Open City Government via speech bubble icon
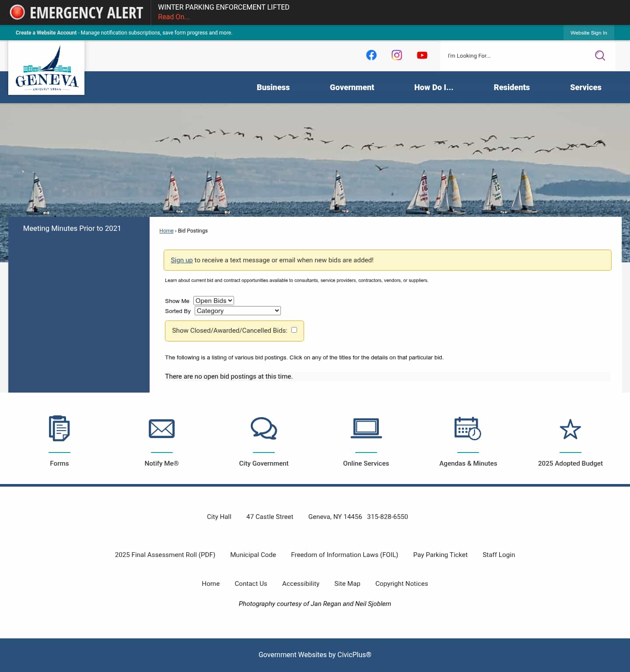630x672 pixels. 264,429
